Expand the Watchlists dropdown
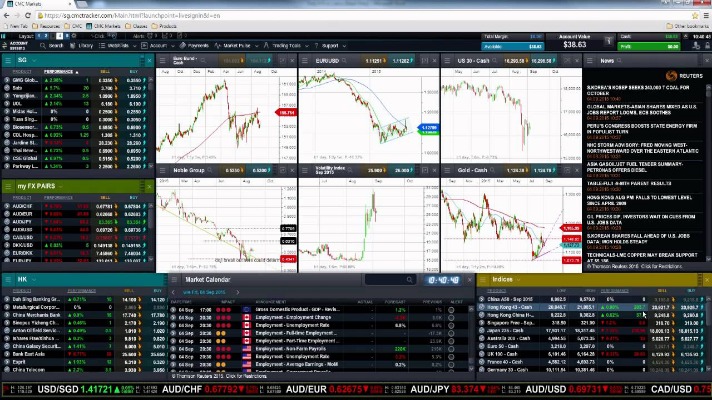712x400 pixels. coord(119,45)
